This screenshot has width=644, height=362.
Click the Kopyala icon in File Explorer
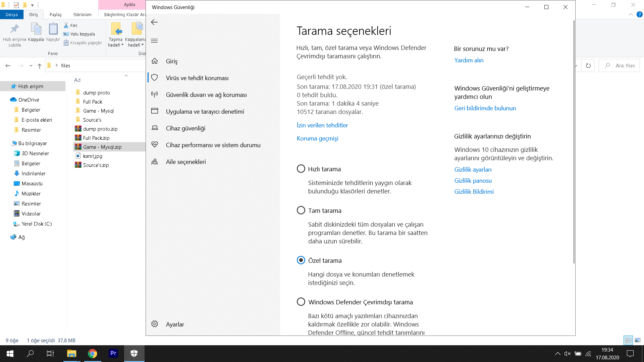pyautogui.click(x=36, y=29)
